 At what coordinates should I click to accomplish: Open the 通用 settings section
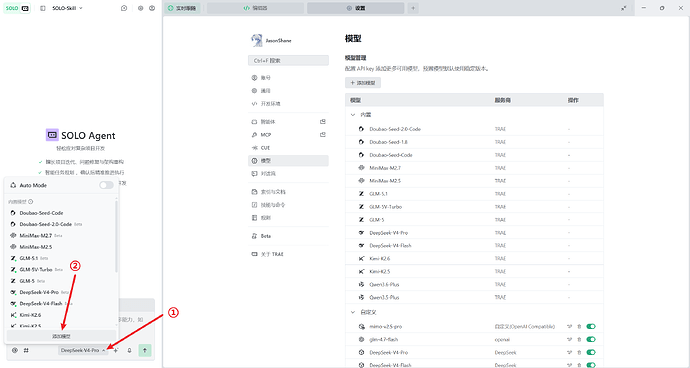click(x=288, y=91)
